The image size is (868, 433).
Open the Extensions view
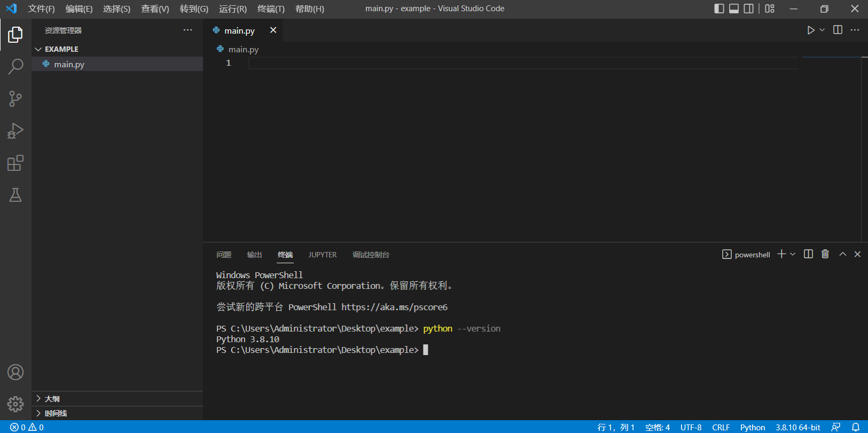point(15,163)
